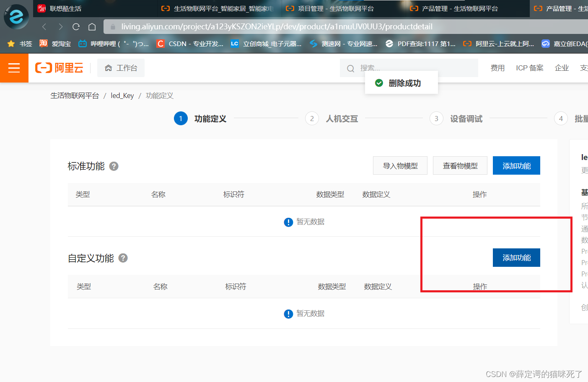Image resolution: width=588 pixels, height=382 pixels.
Task: Click 标识符 header in 标准功能 table
Action: 233,194
